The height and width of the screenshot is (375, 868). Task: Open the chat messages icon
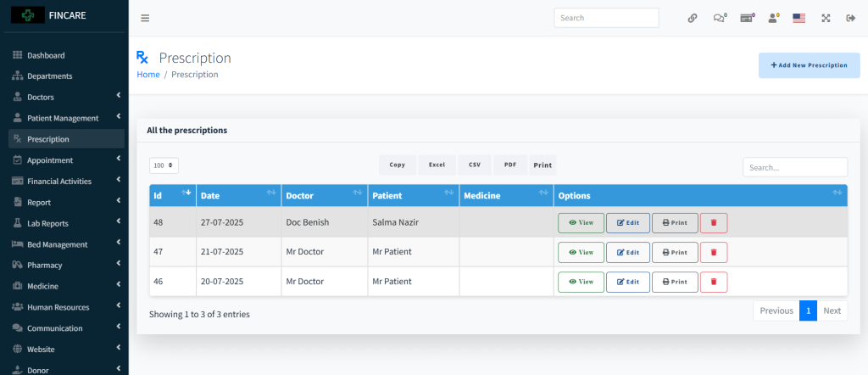720,18
